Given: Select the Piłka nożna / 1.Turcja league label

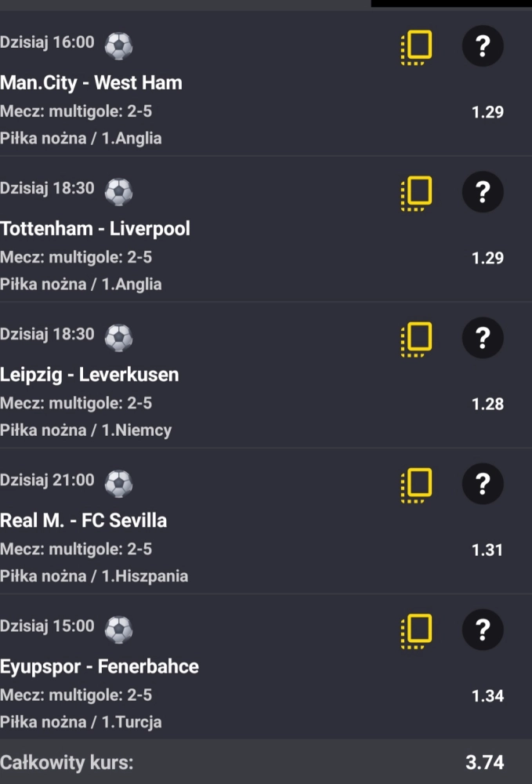Looking at the screenshot, I should 81,722.
